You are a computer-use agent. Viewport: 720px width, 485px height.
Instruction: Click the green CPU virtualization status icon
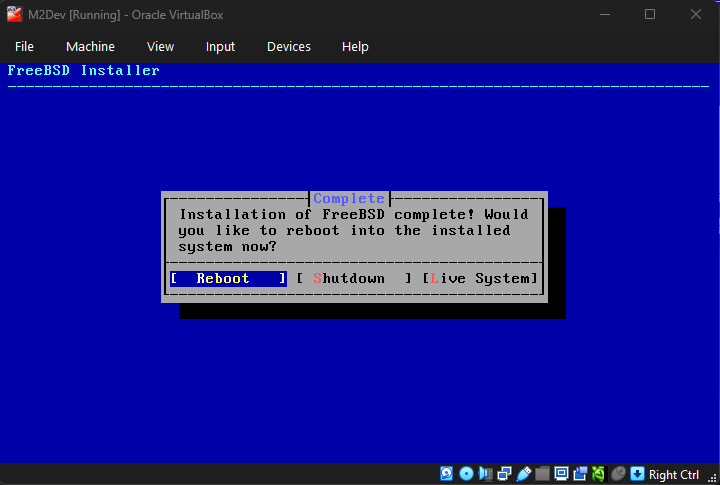[x=599, y=474]
